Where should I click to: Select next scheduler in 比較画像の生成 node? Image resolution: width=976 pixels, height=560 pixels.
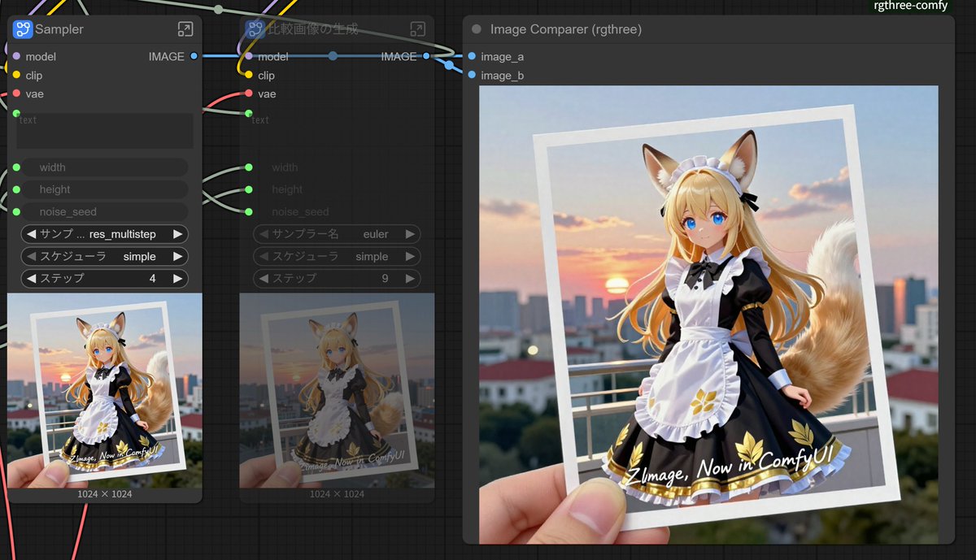[410, 257]
